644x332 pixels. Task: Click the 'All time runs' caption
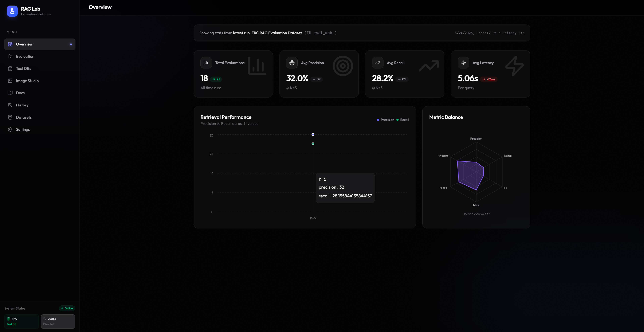211,88
